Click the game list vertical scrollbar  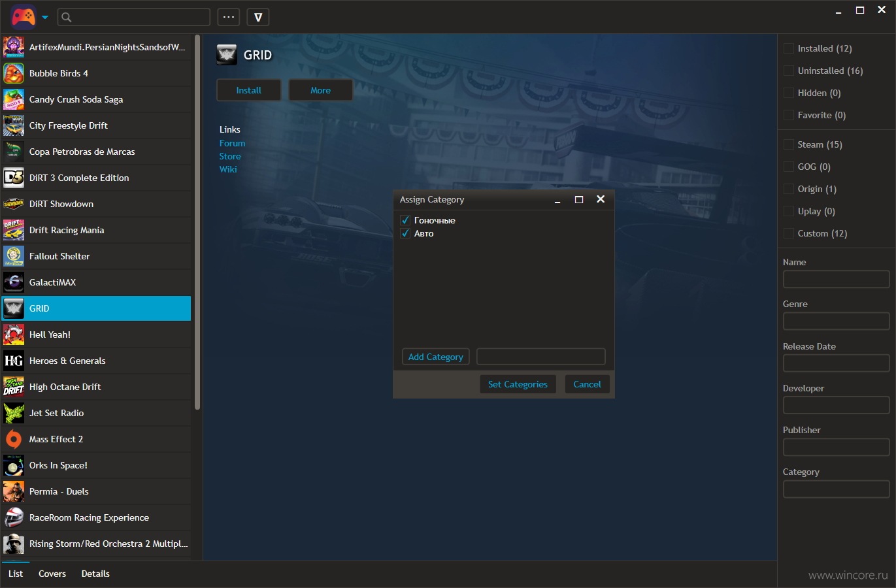197,222
